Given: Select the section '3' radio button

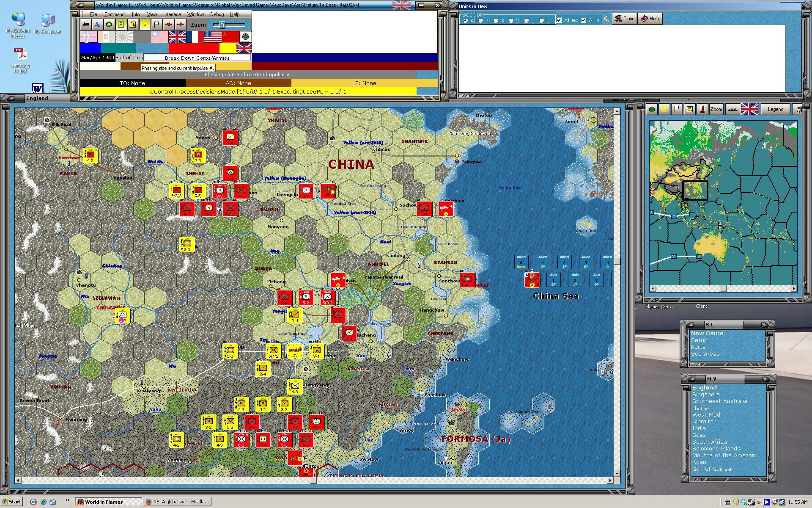Looking at the screenshot, I should pyautogui.click(x=496, y=20).
